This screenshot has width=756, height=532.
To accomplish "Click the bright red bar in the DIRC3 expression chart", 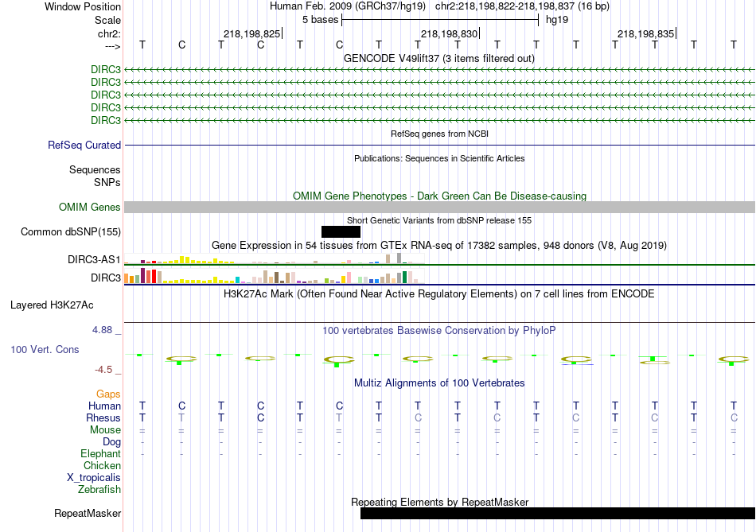I will [x=154, y=276].
